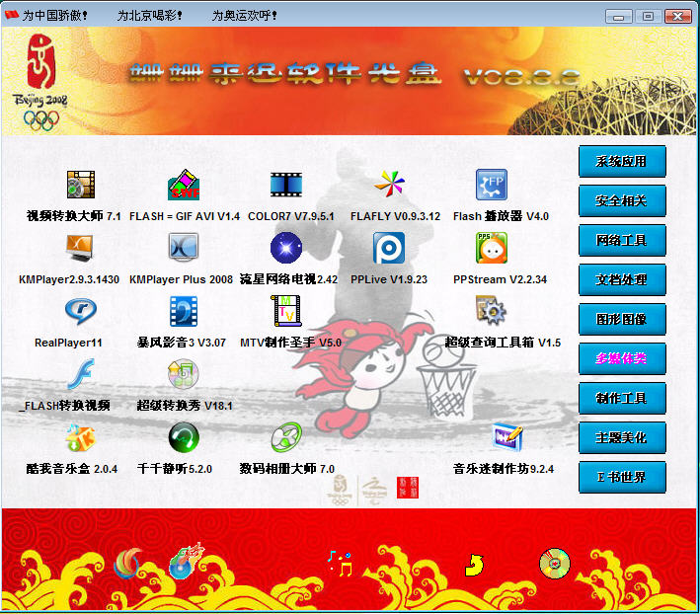Click the FLAFLY V0.9.3.12 pinwheel icon
This screenshot has width=700, height=614.
click(389, 184)
